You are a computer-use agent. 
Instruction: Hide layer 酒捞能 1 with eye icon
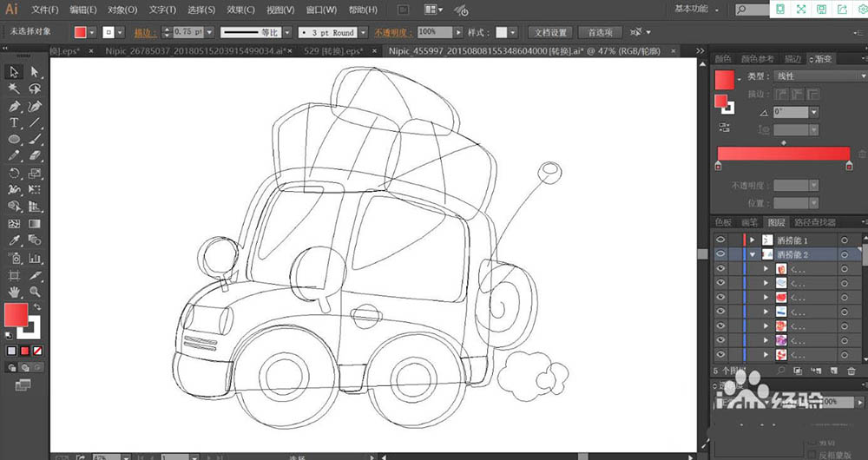[x=720, y=240]
